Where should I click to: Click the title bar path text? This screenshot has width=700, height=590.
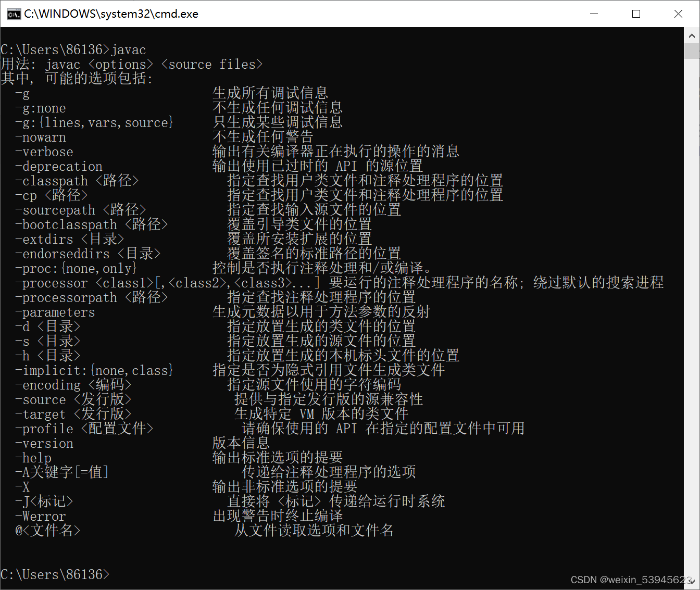[x=110, y=14]
